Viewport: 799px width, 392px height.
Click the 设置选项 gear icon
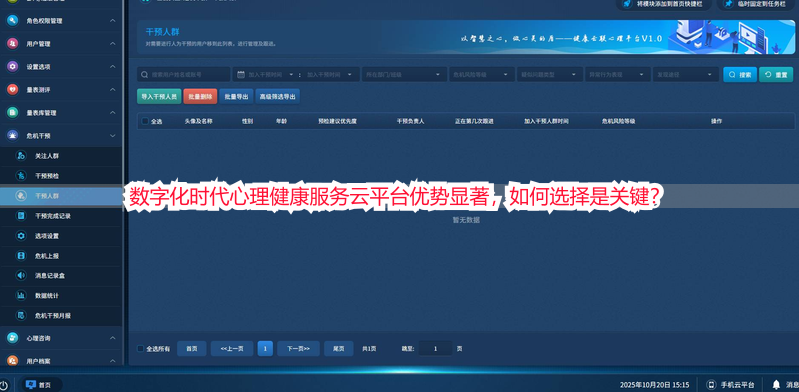(x=13, y=67)
